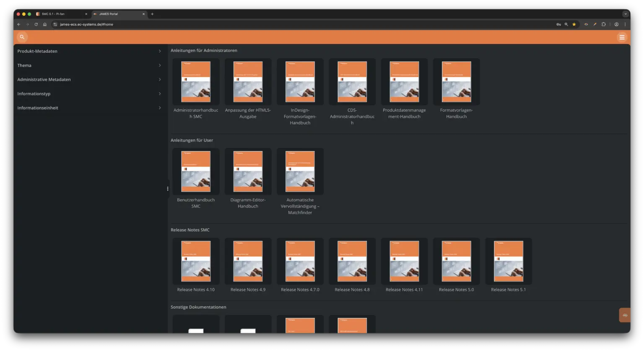Switch to the SMC 5.1 - PI-fan tab

coord(61,14)
